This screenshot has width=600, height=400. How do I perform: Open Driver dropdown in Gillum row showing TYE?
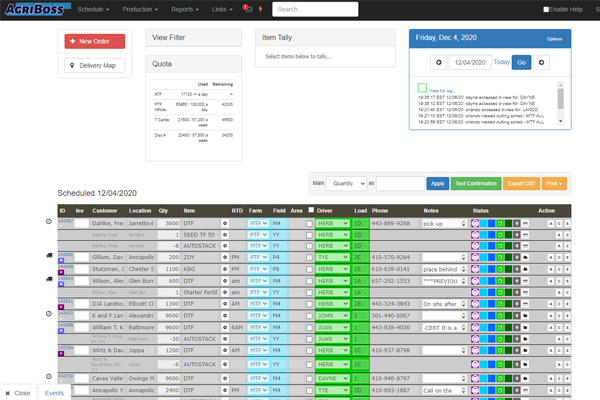[x=333, y=257]
